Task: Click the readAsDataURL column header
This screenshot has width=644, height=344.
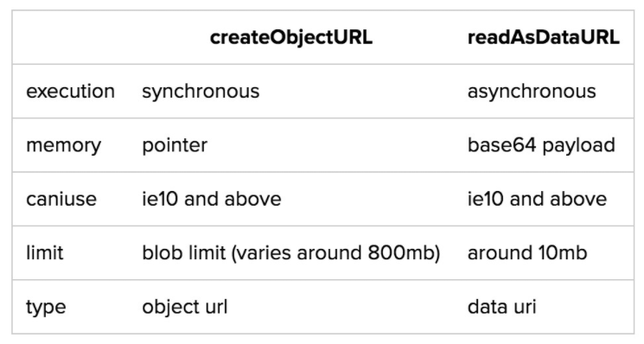Action: (x=544, y=37)
